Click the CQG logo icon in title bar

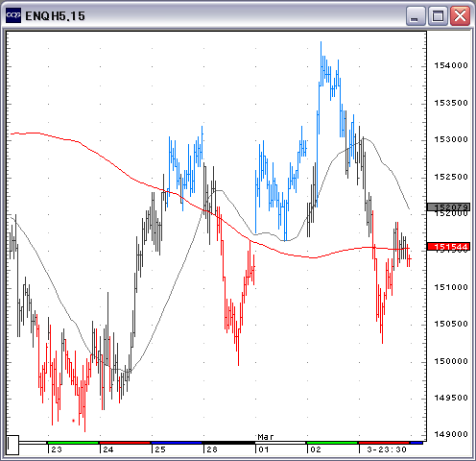click(13, 15)
